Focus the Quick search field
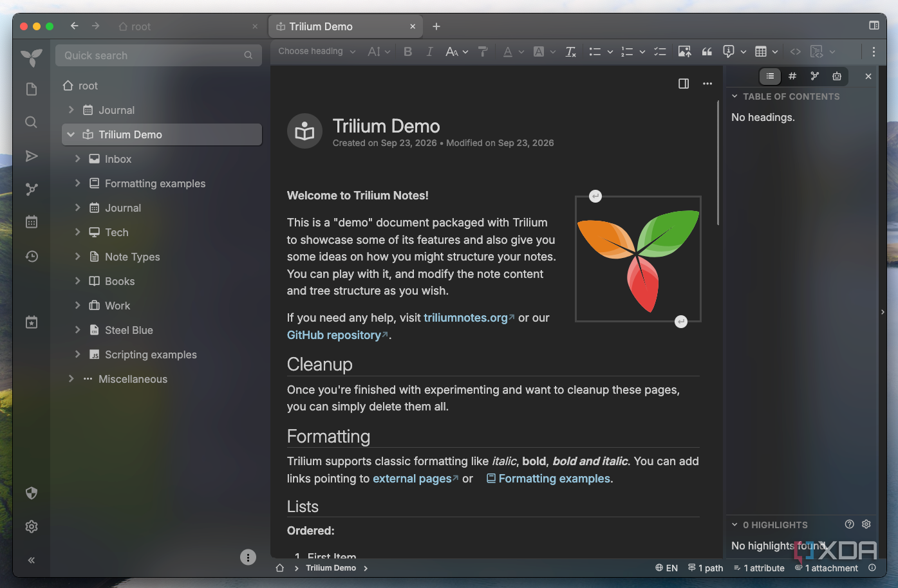898x588 pixels. 158,55
